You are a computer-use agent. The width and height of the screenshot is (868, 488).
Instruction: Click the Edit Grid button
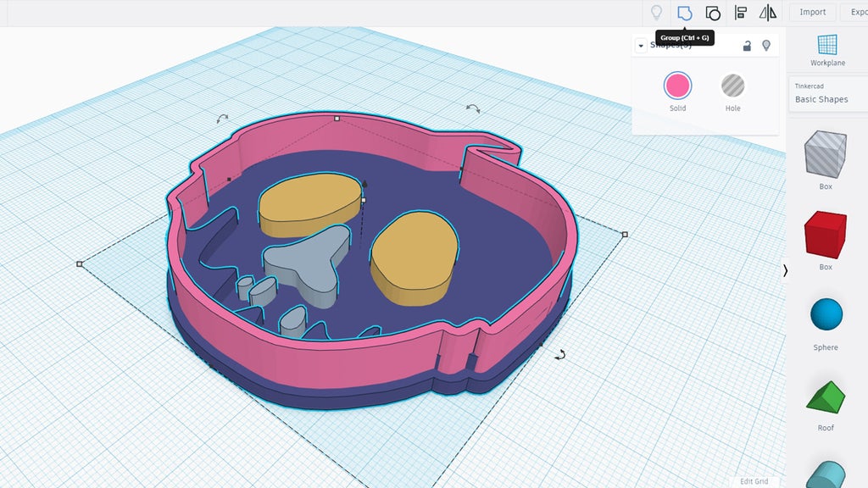coord(754,481)
